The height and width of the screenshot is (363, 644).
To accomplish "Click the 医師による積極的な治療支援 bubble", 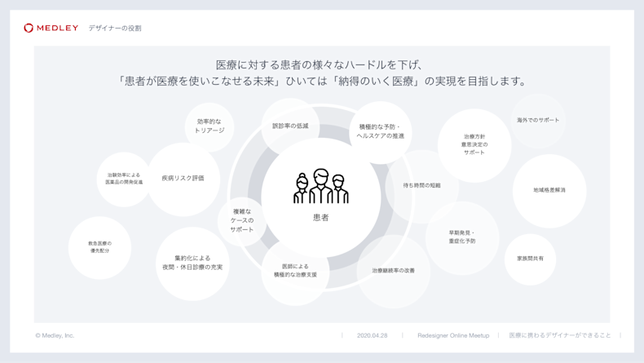I will click(x=295, y=271).
